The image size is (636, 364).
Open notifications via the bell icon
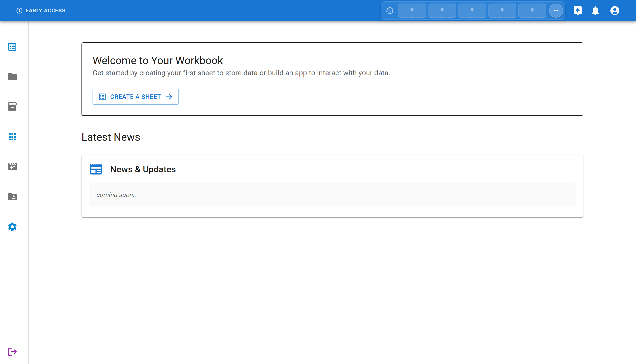[595, 11]
